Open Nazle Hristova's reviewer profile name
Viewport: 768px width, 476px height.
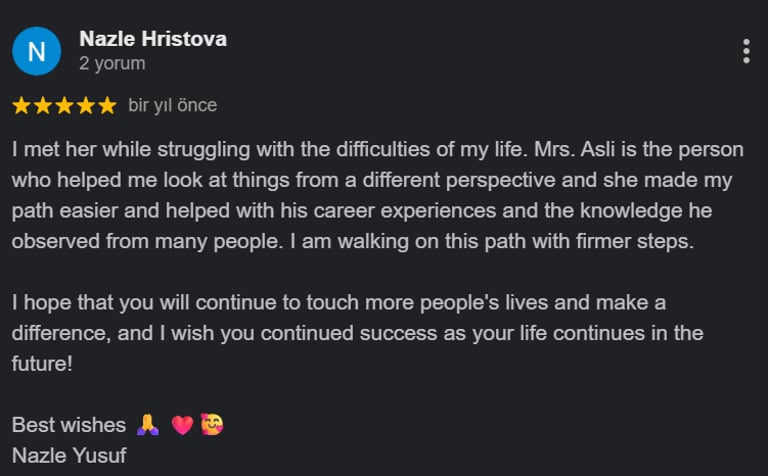(153, 39)
